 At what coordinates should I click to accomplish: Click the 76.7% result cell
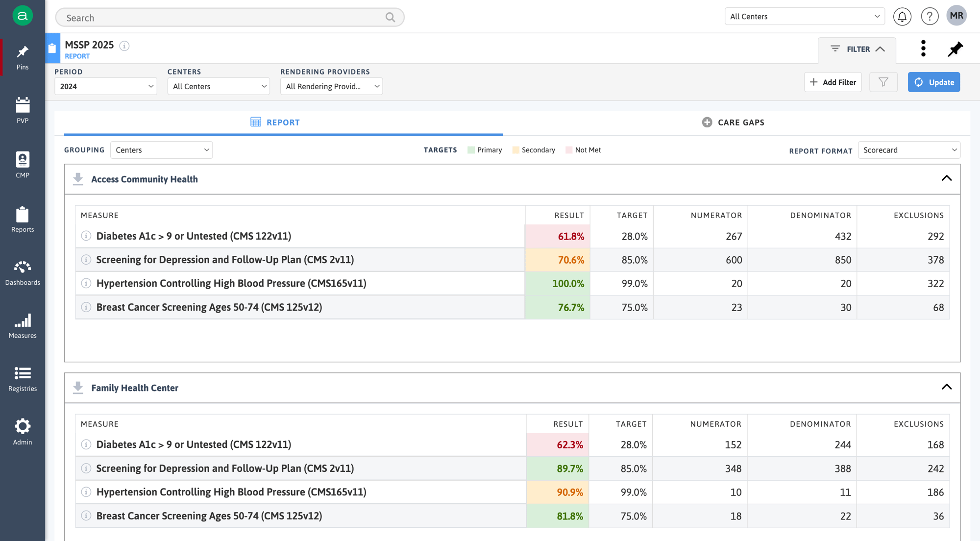558,307
